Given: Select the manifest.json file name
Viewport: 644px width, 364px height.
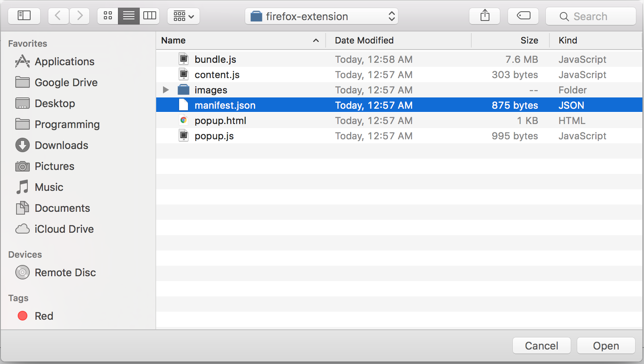Looking at the screenshot, I should (x=225, y=105).
